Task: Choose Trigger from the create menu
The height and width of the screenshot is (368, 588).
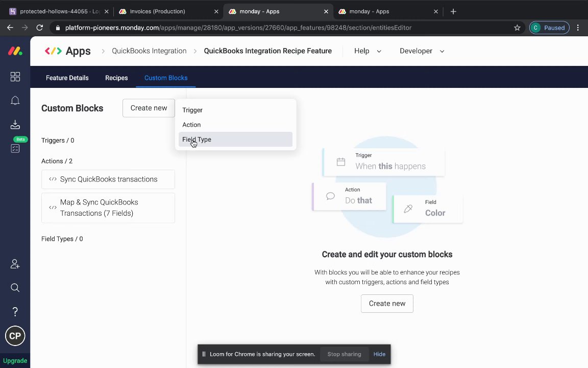Action: tap(235, 110)
